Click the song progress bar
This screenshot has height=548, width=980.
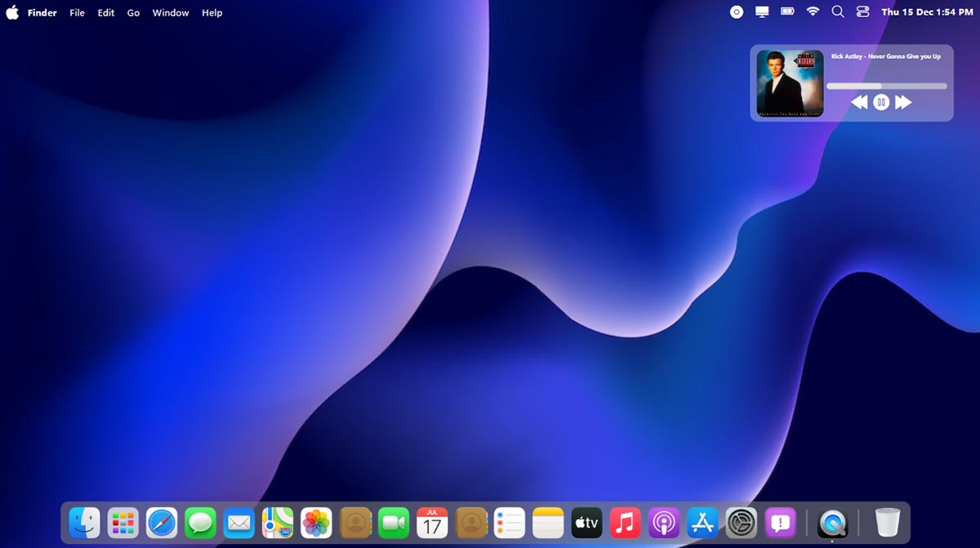point(886,86)
